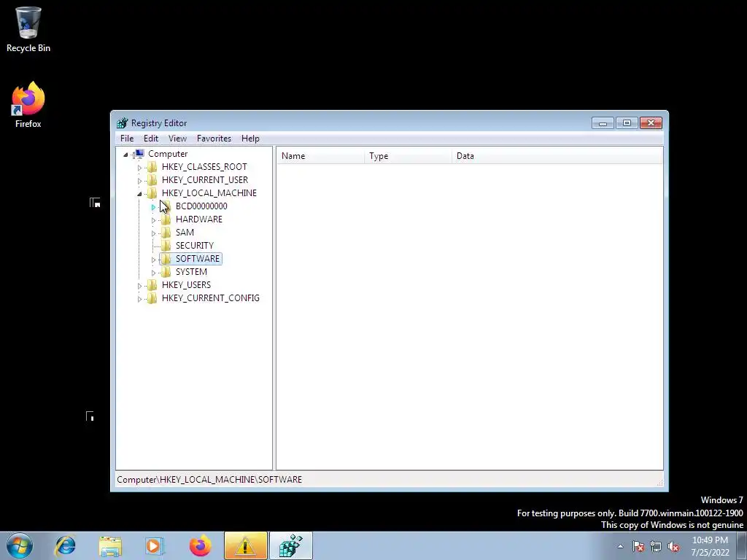Open Windows Explorer from taskbar
The image size is (747, 560).
point(110,545)
